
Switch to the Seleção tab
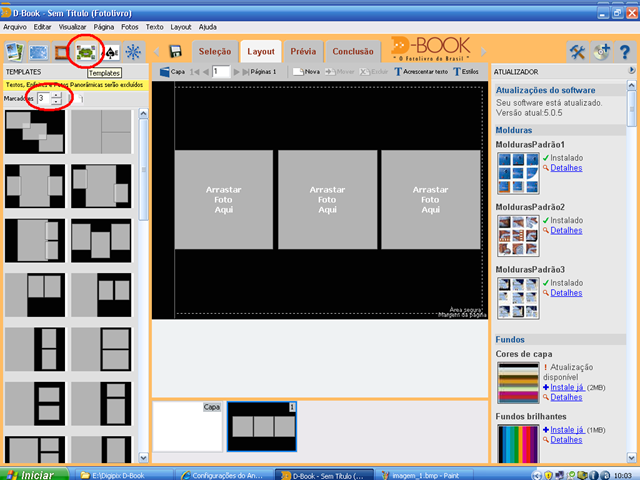tap(215, 51)
